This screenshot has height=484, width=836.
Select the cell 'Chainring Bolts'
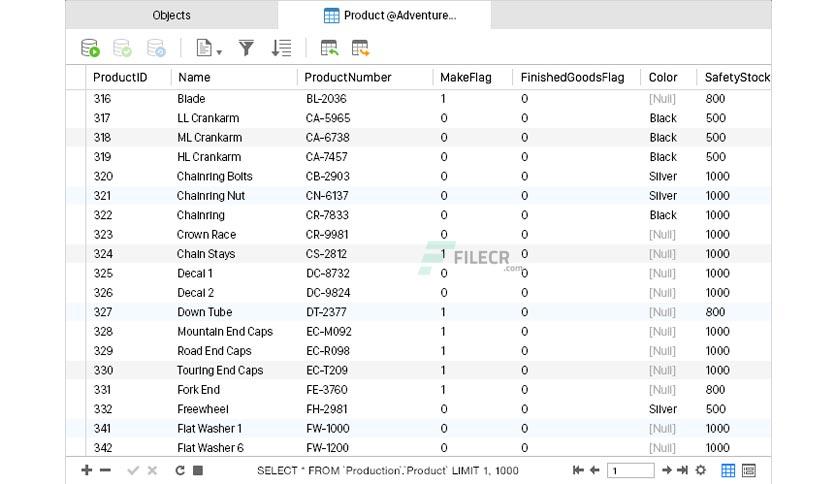click(x=214, y=176)
